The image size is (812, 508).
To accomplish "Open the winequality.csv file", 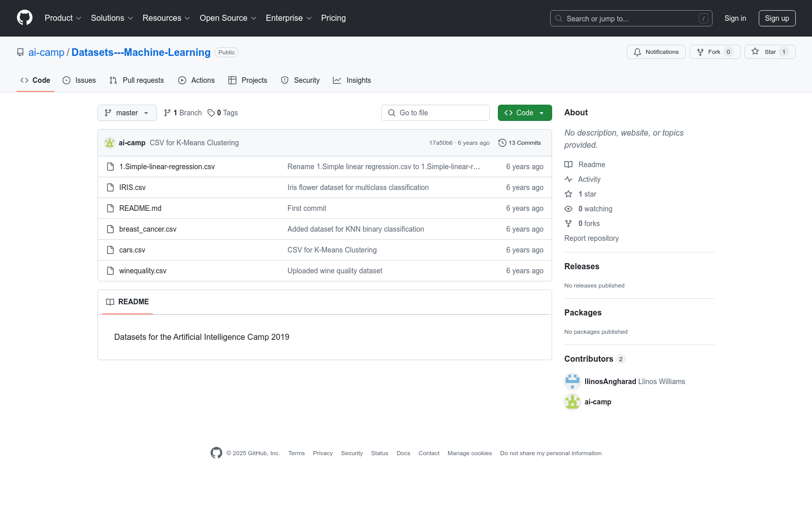I will pyautogui.click(x=143, y=271).
